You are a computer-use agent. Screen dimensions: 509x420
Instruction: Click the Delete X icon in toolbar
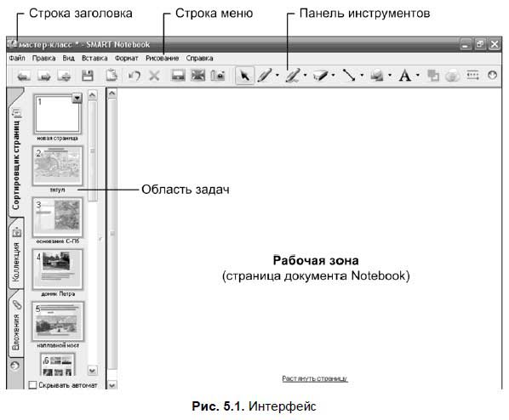[154, 76]
